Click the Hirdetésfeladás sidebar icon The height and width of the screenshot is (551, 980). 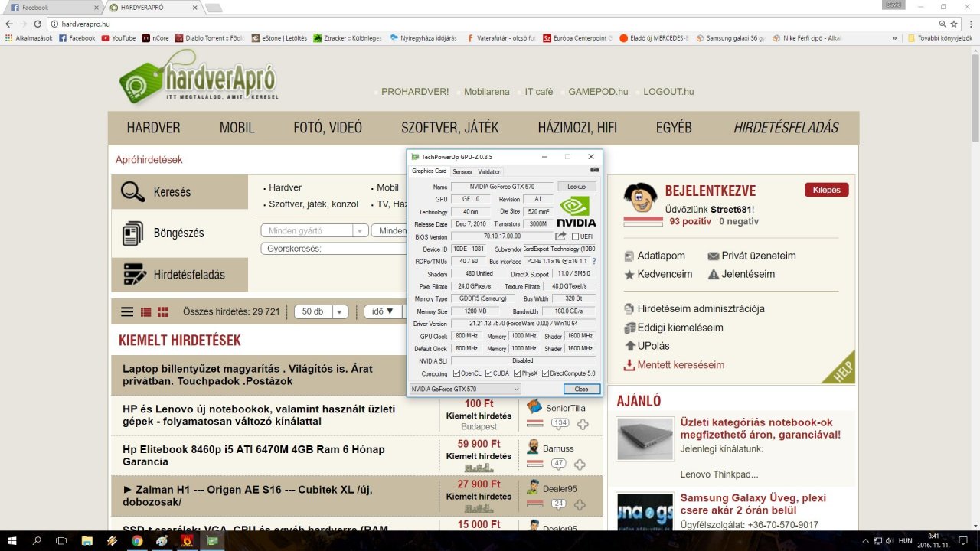[135, 274]
